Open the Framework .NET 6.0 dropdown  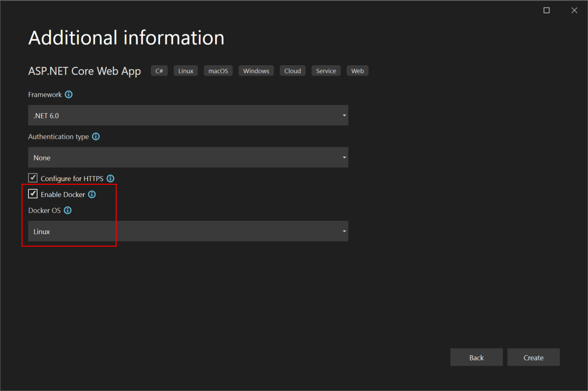188,116
